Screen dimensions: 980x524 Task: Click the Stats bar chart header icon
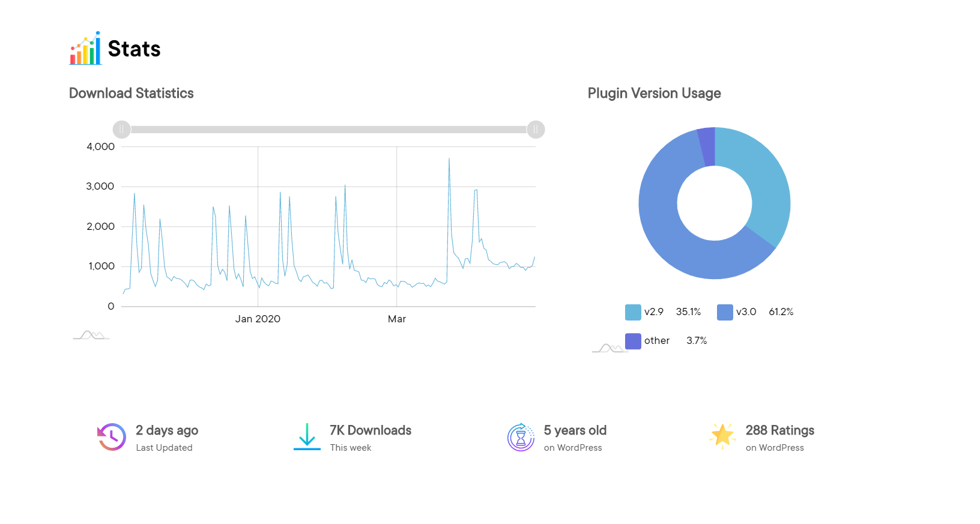85,49
